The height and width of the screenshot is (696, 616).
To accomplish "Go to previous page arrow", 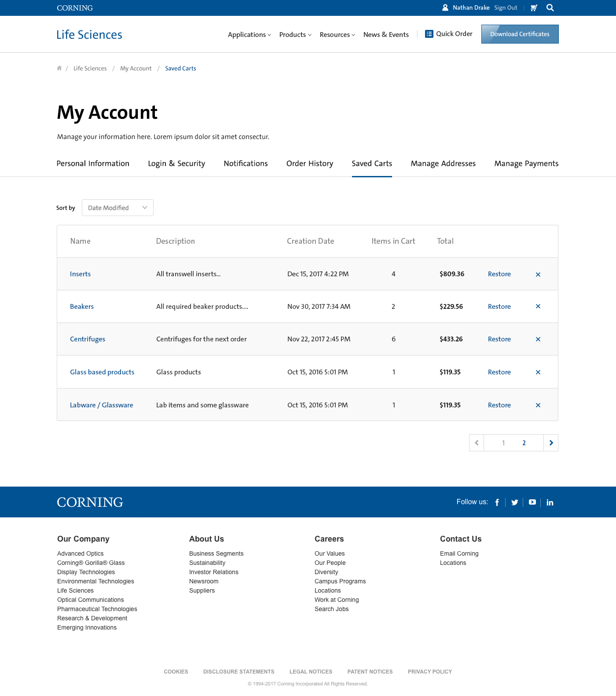I will [x=477, y=443].
